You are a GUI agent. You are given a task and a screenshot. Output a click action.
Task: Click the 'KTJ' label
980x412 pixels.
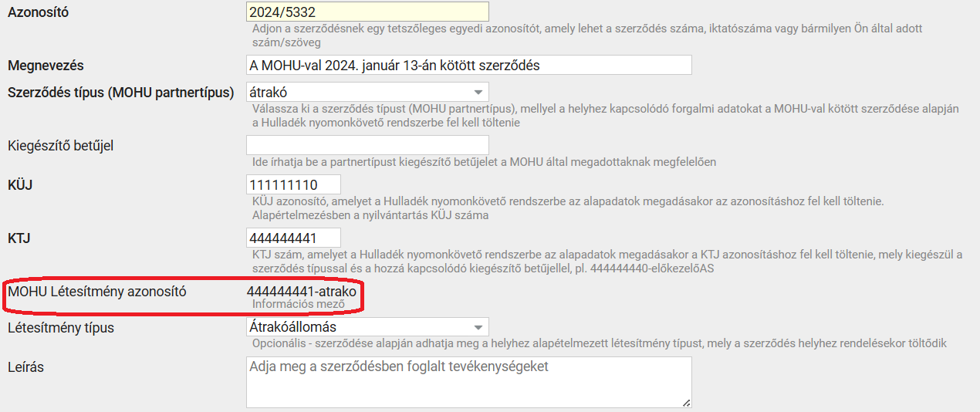(19, 238)
